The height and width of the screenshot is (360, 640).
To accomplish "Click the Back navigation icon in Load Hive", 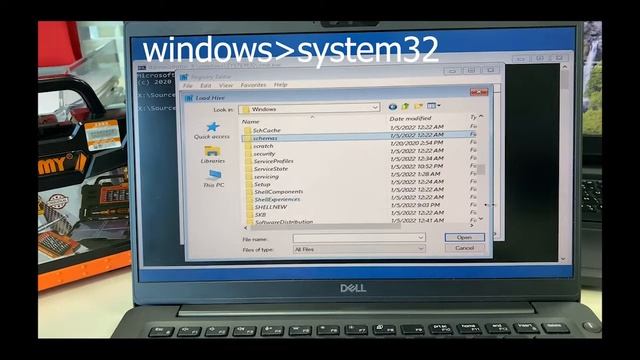I will pos(392,107).
